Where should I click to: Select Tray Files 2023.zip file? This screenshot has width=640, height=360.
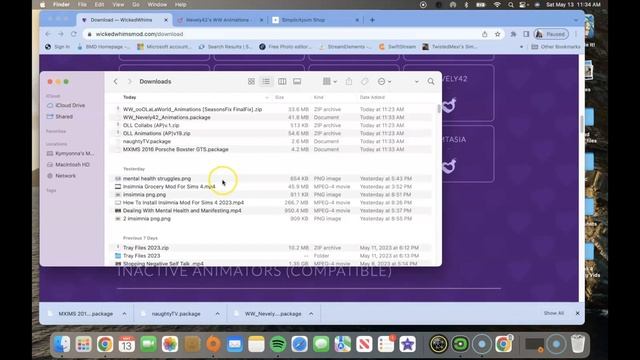tap(270, 248)
